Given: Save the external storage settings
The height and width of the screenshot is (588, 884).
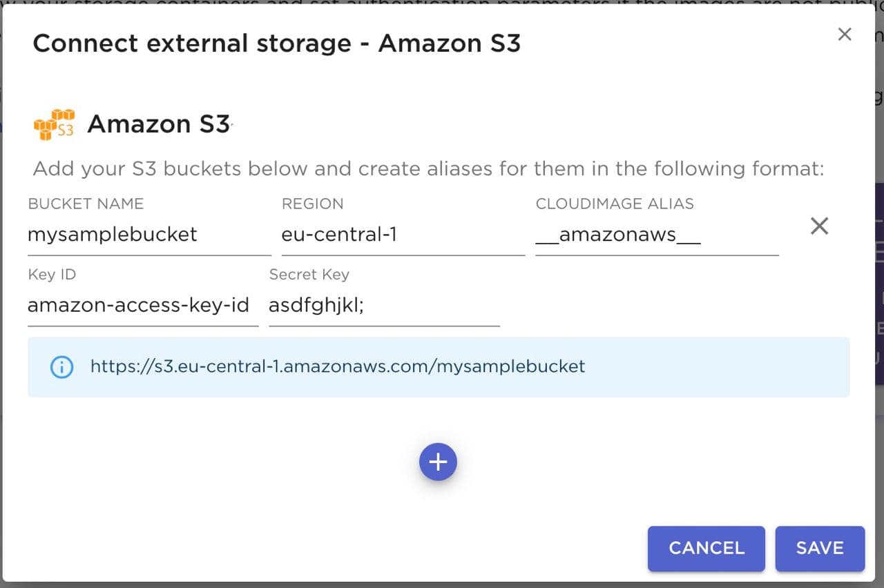Looking at the screenshot, I should 820,548.
